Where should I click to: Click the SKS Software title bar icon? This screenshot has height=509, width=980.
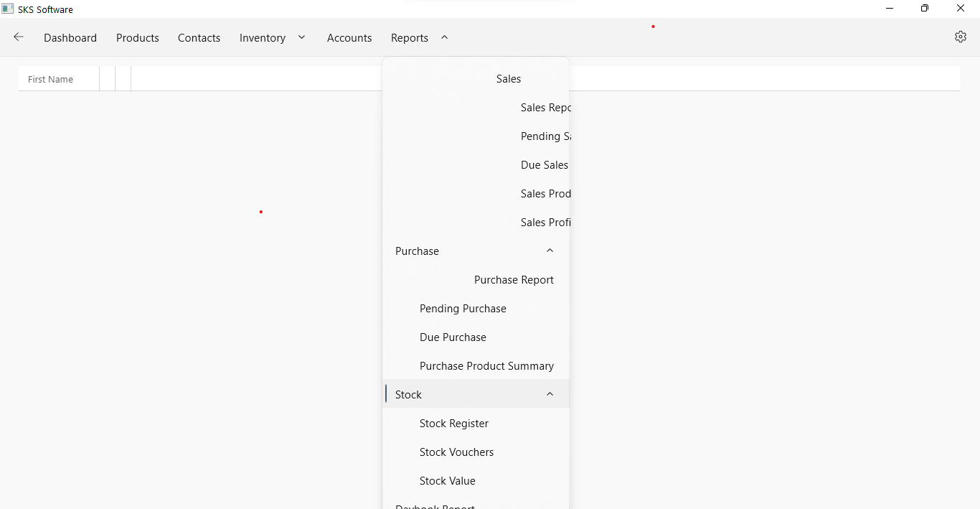tap(7, 9)
